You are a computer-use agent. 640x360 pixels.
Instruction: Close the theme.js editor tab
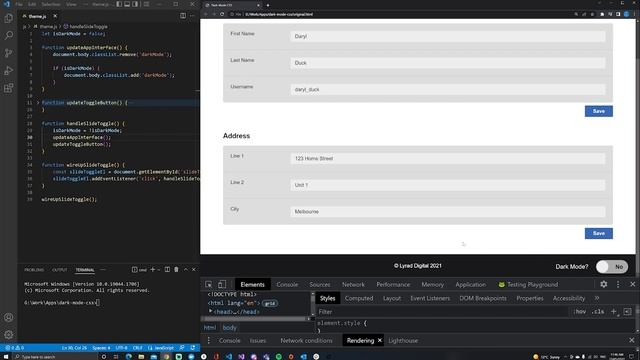pyautogui.click(x=55, y=16)
